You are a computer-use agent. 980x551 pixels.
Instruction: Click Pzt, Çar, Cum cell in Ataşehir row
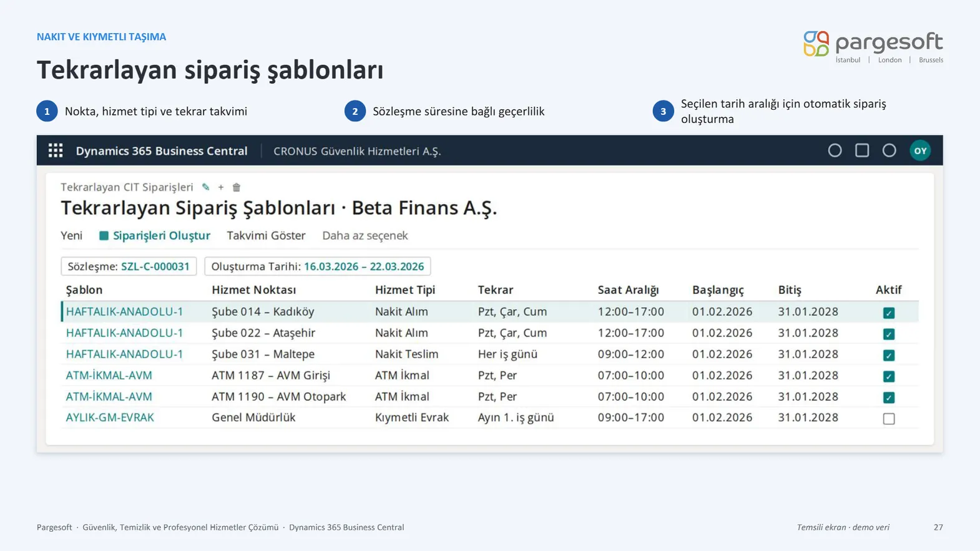[x=512, y=333]
